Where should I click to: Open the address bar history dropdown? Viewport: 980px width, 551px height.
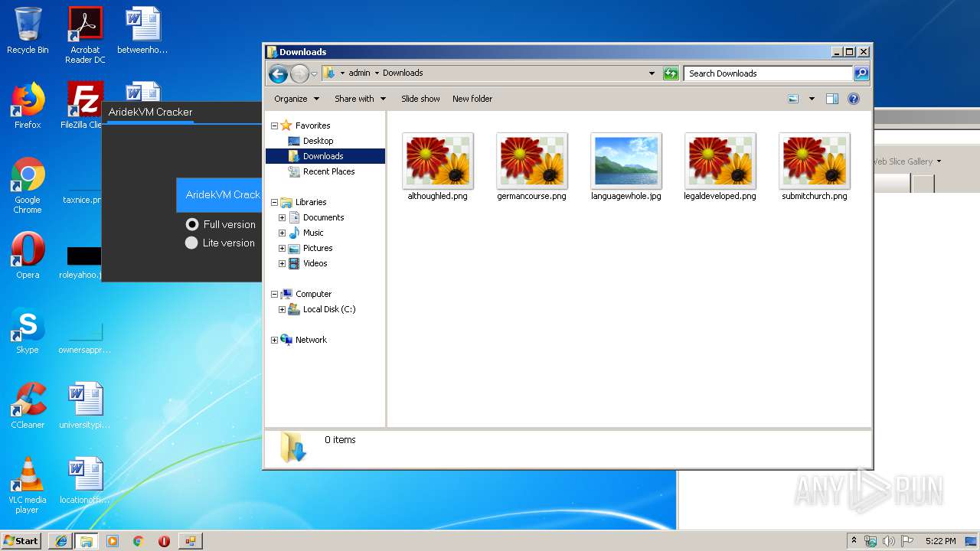[x=652, y=73]
